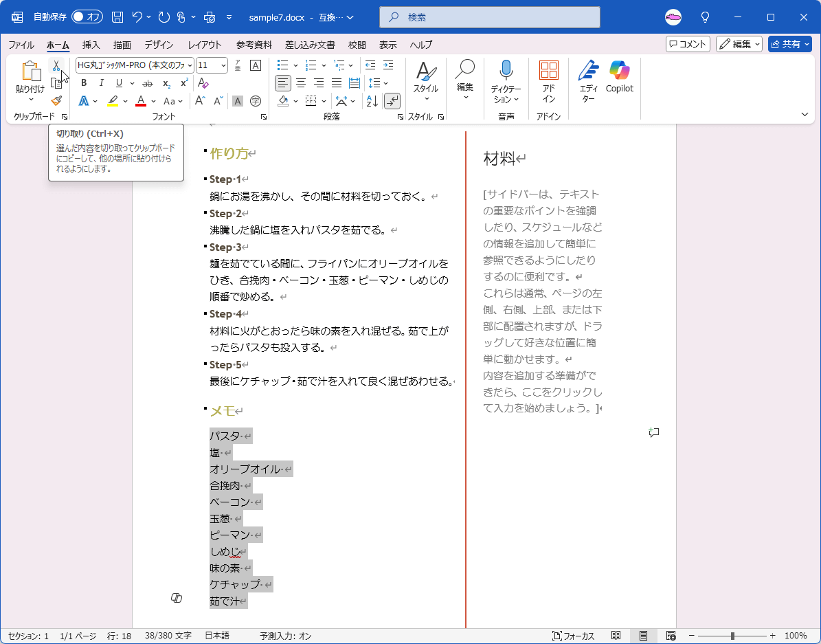Open the font name dropdown
The width and height of the screenshot is (821, 644).
190,65
